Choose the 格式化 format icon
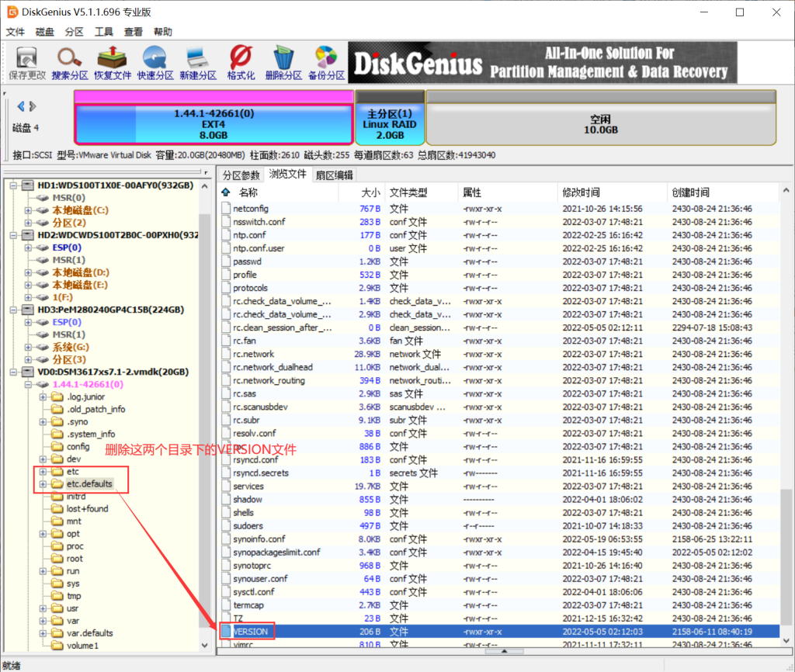Screen dimensions: 795x672 [241, 63]
